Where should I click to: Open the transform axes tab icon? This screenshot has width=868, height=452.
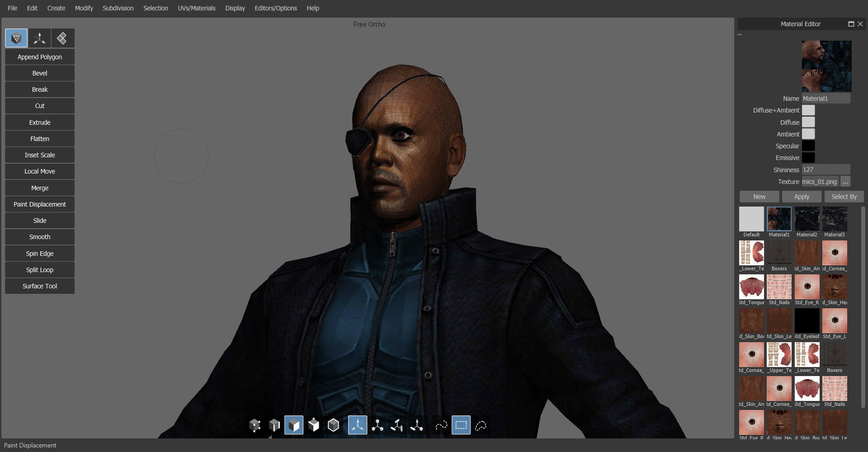(40, 38)
